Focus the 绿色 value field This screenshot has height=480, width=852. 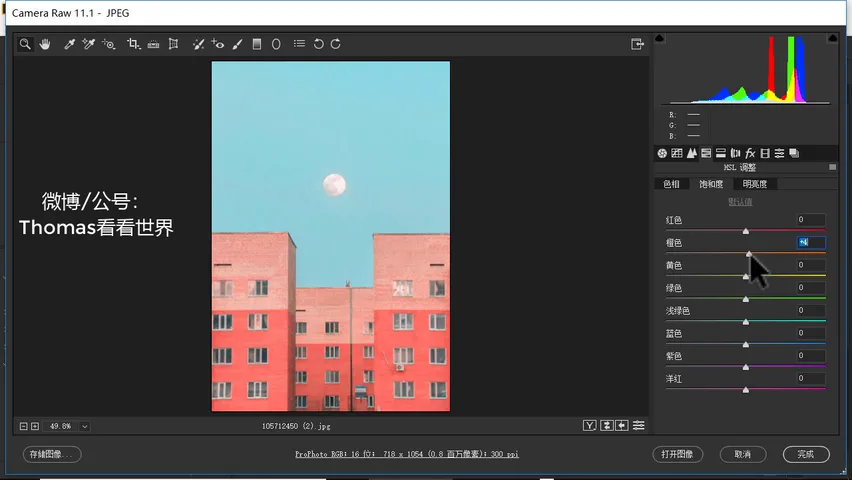[811, 288]
